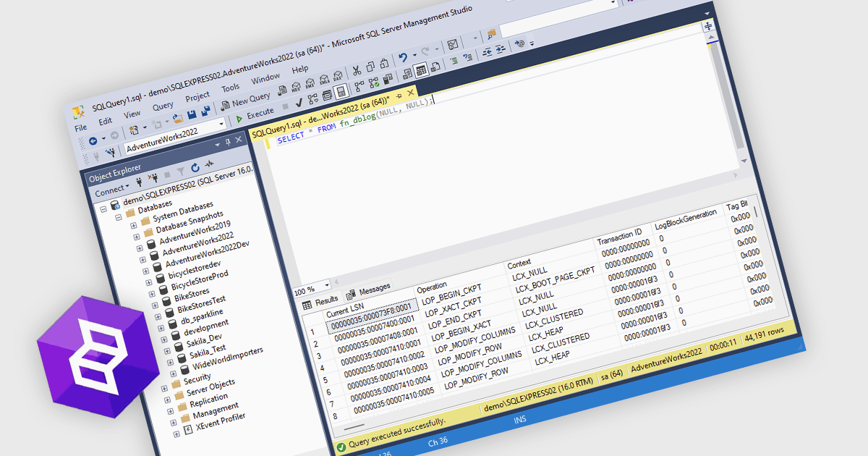Click the DAX query icon
Screen dimensions: 868x456
click(x=338, y=75)
